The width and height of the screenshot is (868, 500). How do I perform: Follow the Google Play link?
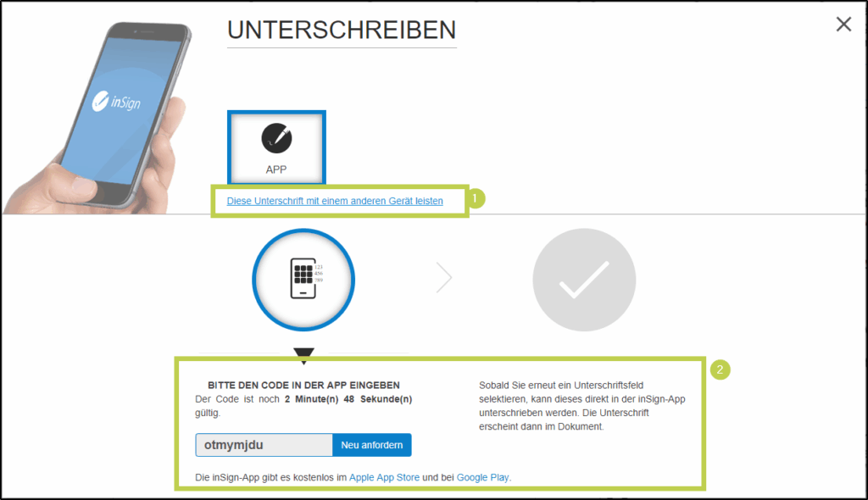(482, 477)
